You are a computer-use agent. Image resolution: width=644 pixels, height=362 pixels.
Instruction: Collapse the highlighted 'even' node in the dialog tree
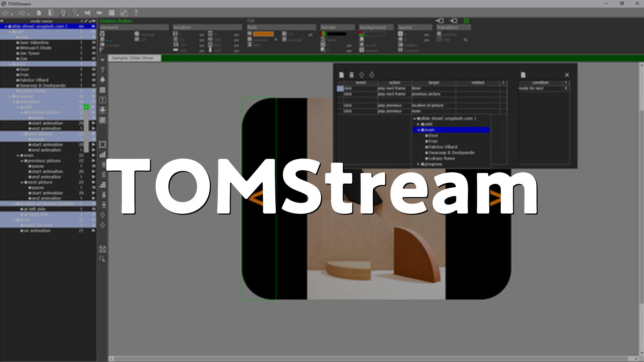pos(419,130)
